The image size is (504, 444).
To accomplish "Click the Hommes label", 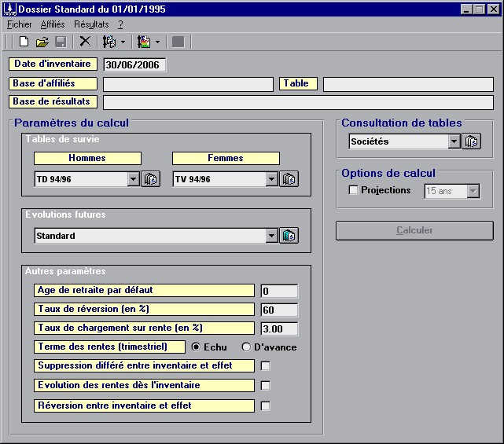I will (87, 158).
